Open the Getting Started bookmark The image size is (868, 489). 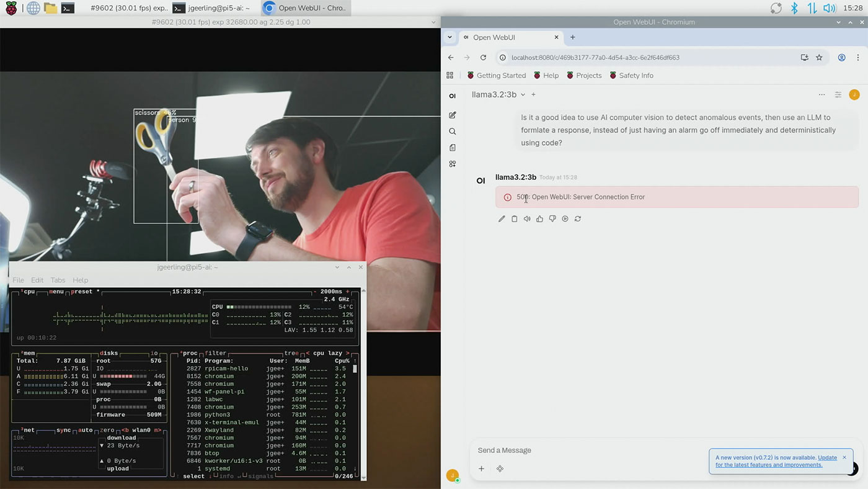click(496, 76)
